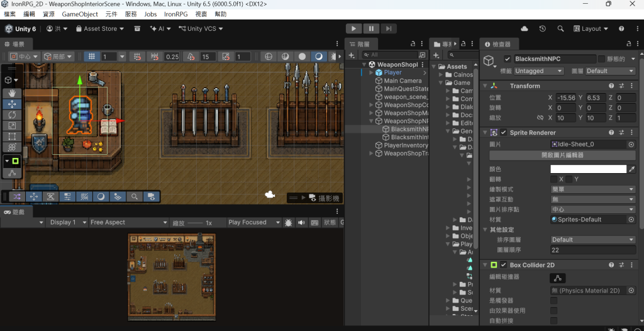
Task: Open the Tag dropdown showing Untagged
Action: point(539,70)
